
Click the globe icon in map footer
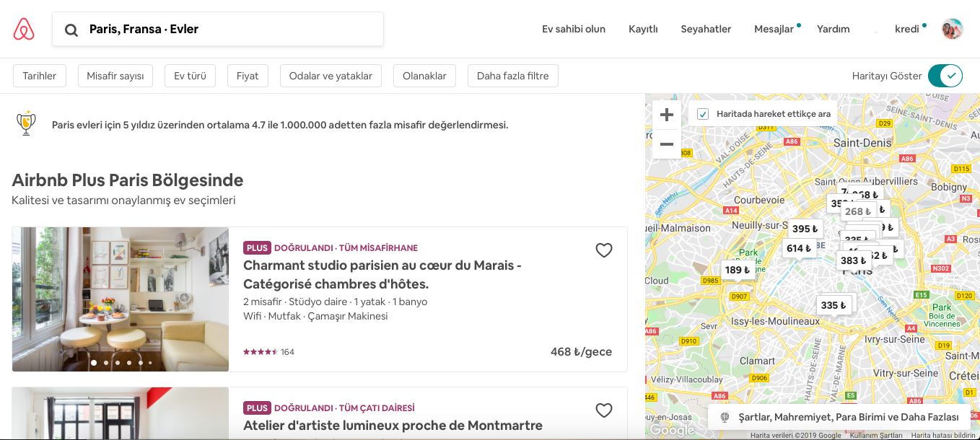[725, 417]
